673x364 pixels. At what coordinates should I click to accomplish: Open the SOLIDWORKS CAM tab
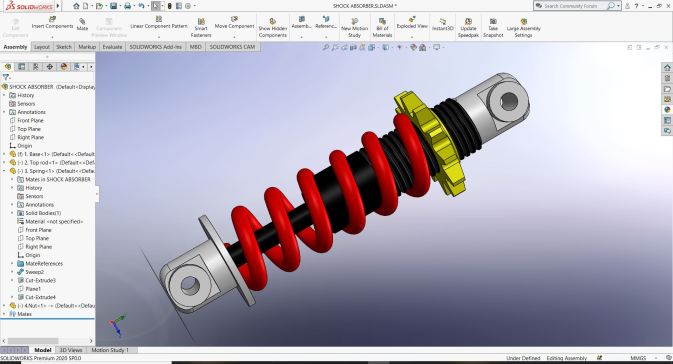tap(232, 47)
